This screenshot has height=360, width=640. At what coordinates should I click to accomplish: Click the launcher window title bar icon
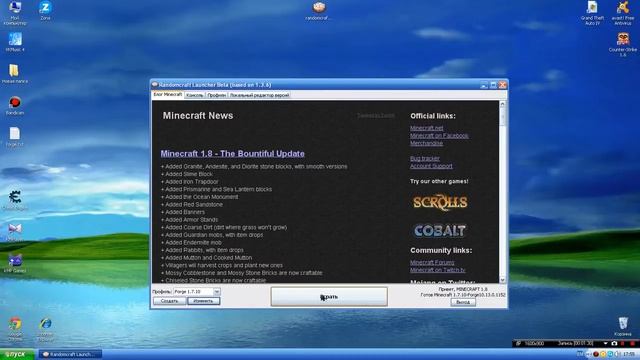(x=155, y=84)
